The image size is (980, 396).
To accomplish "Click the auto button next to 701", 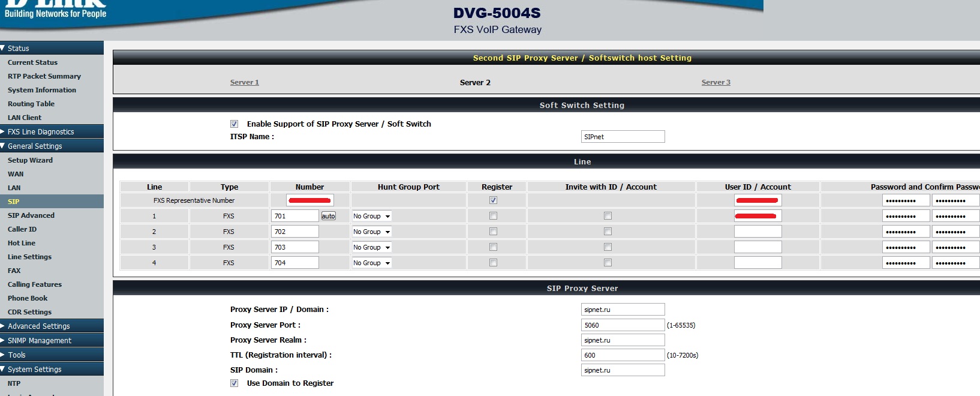I will [328, 216].
